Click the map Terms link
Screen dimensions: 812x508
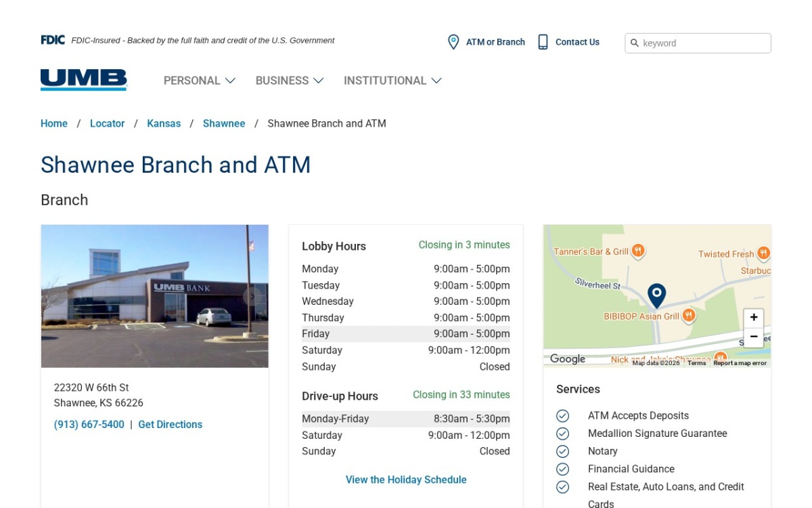[x=697, y=363]
